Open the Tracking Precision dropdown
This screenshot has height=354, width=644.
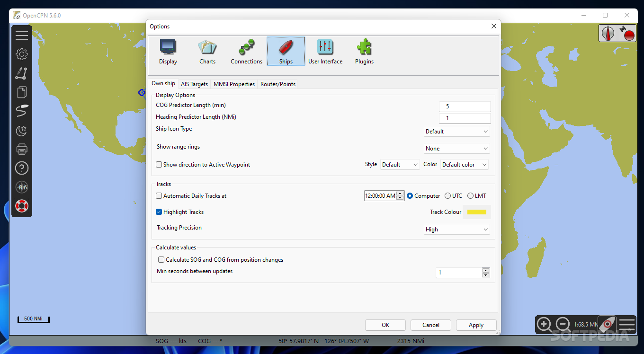click(x=457, y=230)
